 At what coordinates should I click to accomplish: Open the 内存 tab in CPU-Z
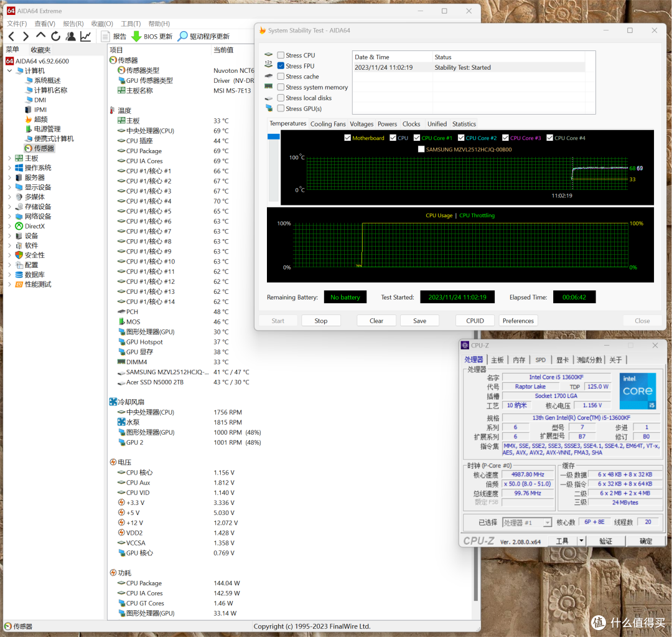pyautogui.click(x=519, y=360)
